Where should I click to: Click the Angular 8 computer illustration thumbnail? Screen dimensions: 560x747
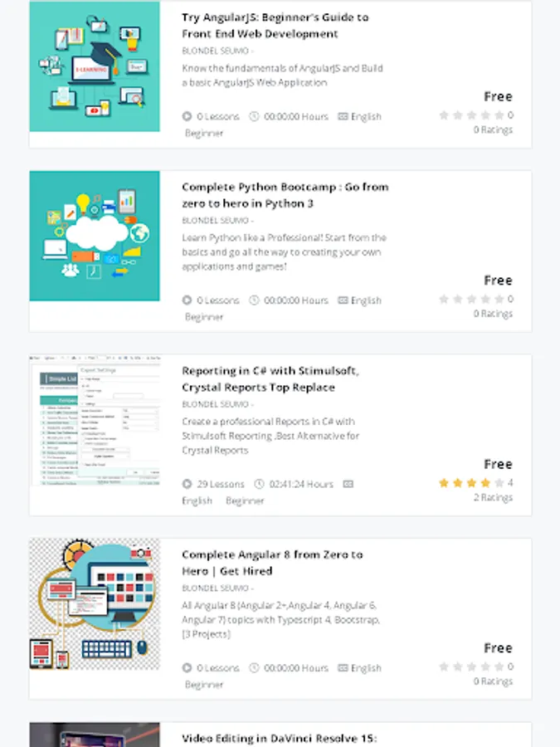coord(95,603)
